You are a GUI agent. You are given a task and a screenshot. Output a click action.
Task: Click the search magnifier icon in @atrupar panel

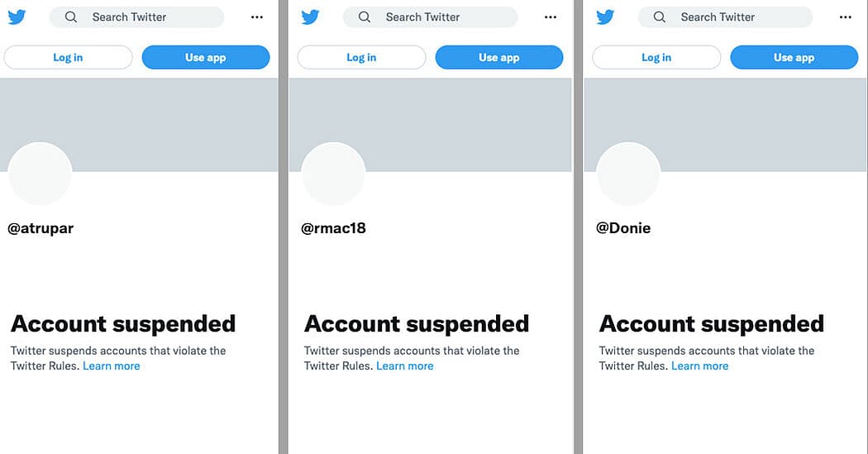point(71,17)
